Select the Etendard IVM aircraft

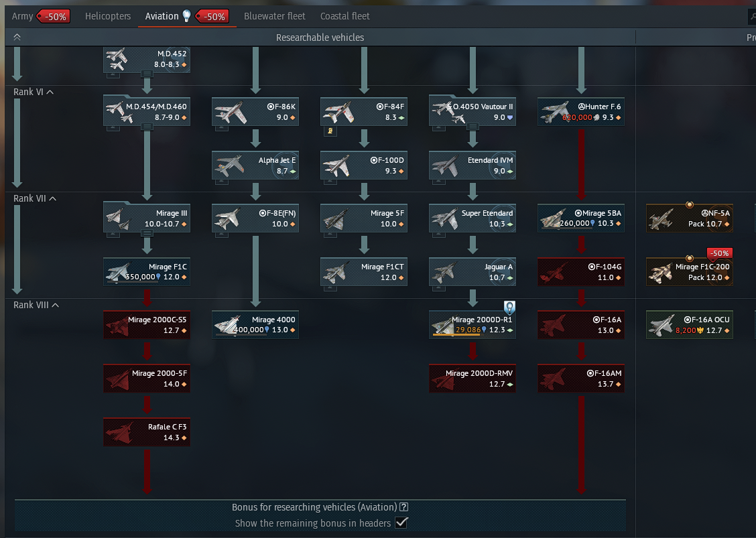click(x=472, y=165)
